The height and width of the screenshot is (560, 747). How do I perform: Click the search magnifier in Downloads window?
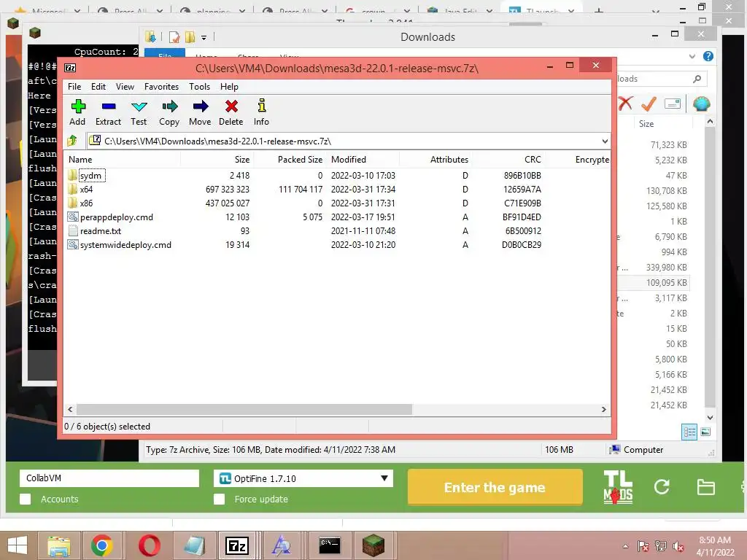coord(697,79)
